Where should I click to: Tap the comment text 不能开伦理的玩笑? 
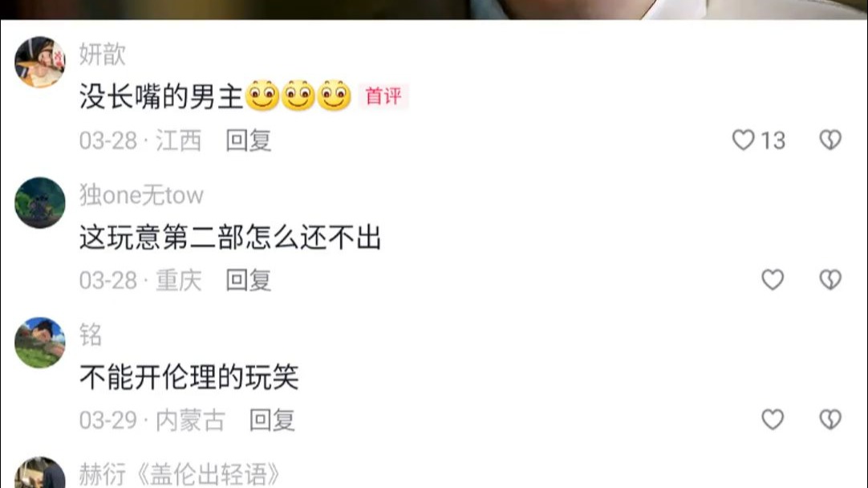(x=189, y=377)
